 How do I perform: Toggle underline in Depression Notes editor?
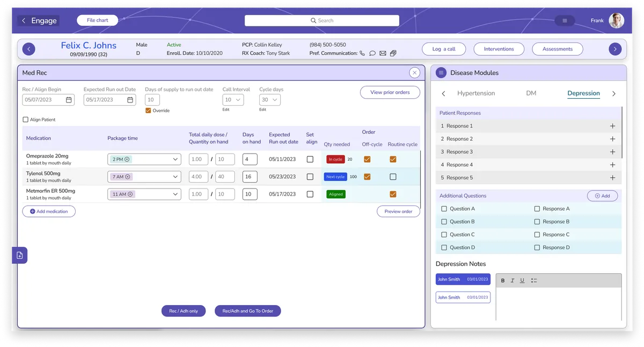[x=522, y=280]
